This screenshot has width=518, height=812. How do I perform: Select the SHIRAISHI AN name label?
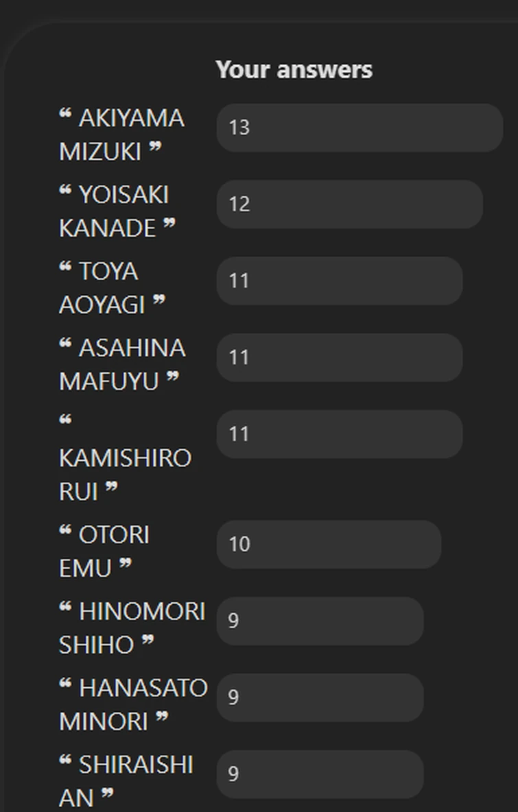tap(126, 780)
